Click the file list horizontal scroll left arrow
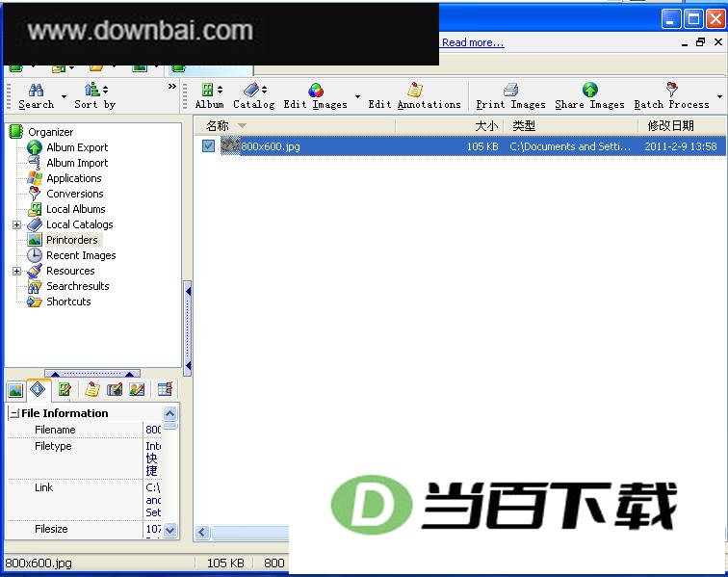728x577 pixels. point(202,532)
